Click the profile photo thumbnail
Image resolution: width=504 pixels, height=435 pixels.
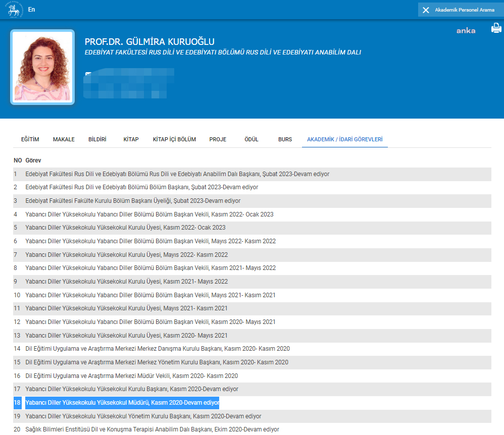[42, 67]
